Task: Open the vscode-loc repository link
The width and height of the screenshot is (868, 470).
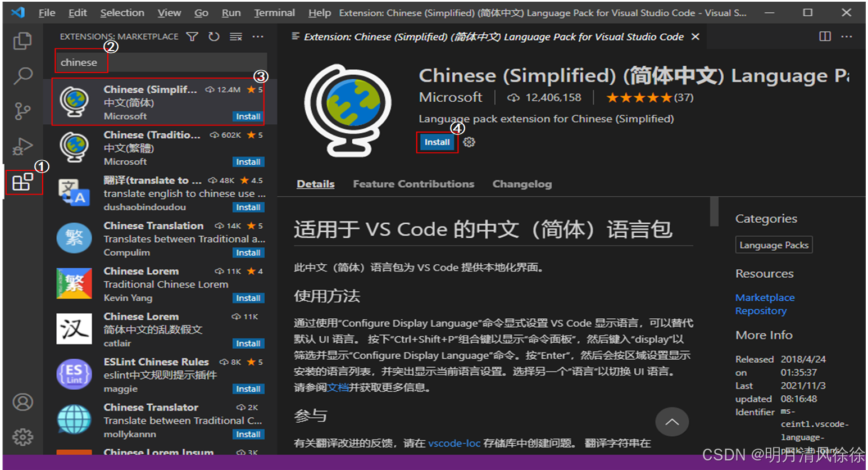Action: (x=454, y=443)
